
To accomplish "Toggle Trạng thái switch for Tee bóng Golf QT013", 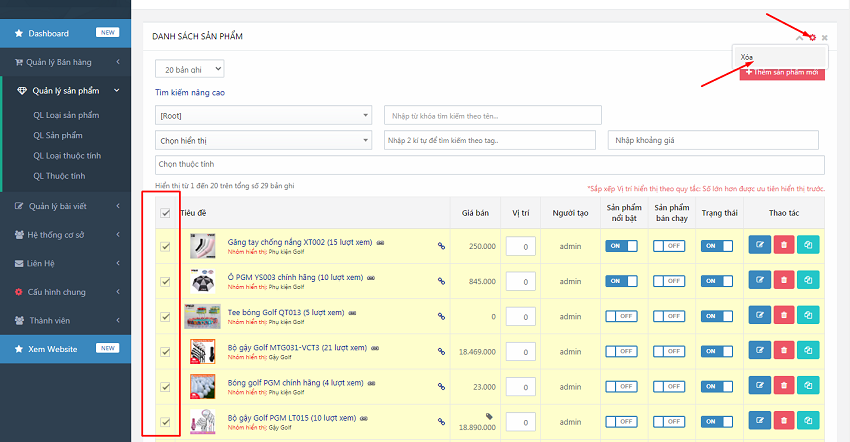I will click(x=715, y=316).
